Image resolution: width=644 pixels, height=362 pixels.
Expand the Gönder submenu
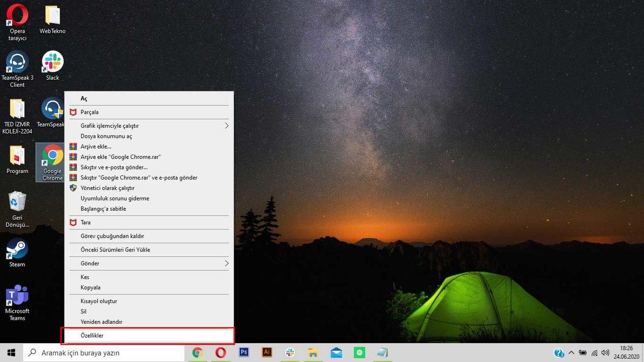tap(149, 263)
